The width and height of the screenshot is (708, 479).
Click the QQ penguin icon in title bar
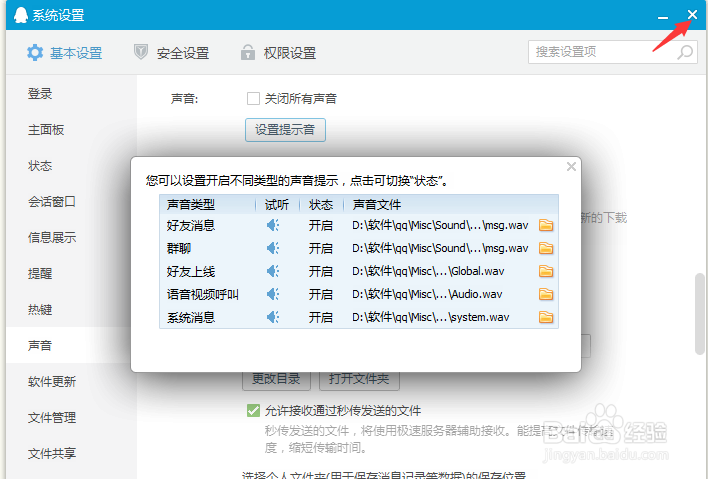coord(20,14)
